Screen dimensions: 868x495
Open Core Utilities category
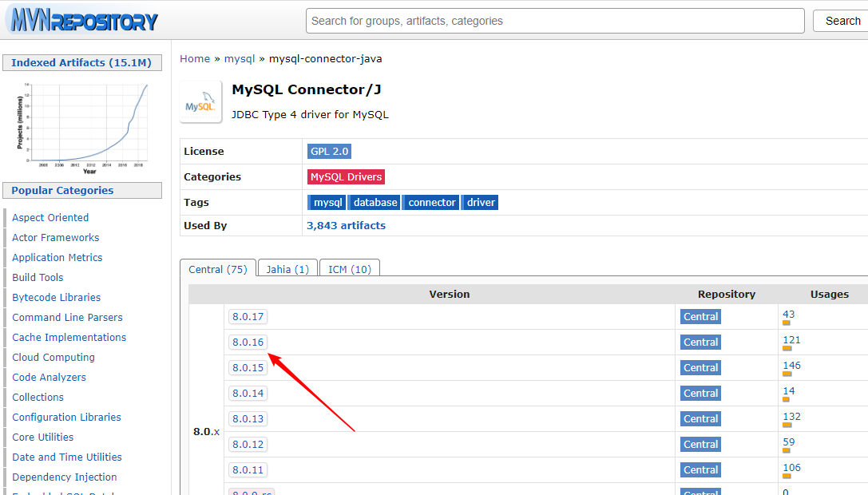[42, 437]
